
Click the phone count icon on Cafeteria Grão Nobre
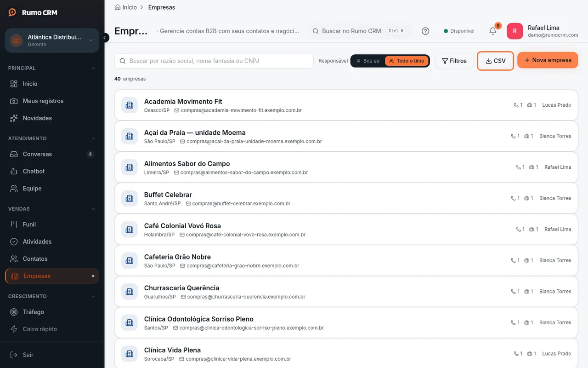pos(514,260)
